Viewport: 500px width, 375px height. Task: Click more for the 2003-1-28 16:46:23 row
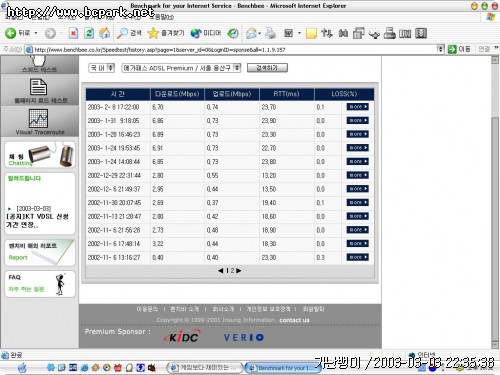(x=357, y=134)
